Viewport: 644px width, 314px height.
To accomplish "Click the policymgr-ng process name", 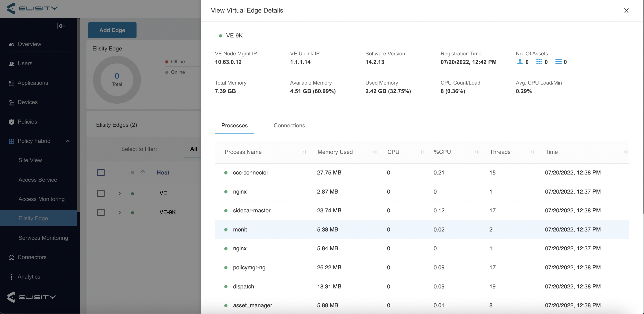I will point(249,268).
